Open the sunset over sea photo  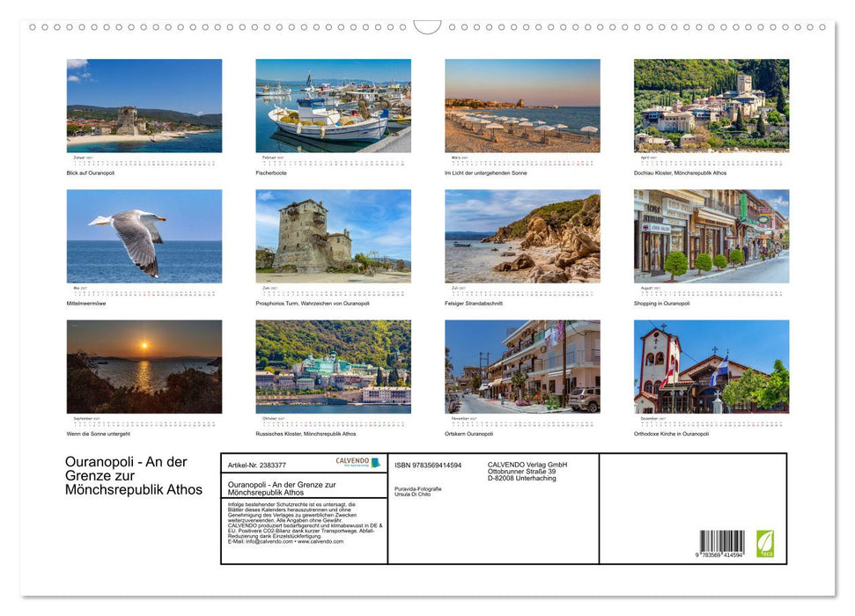[144, 366]
